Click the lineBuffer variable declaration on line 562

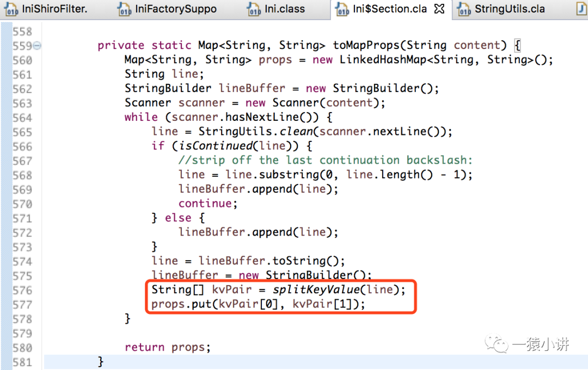252,88
